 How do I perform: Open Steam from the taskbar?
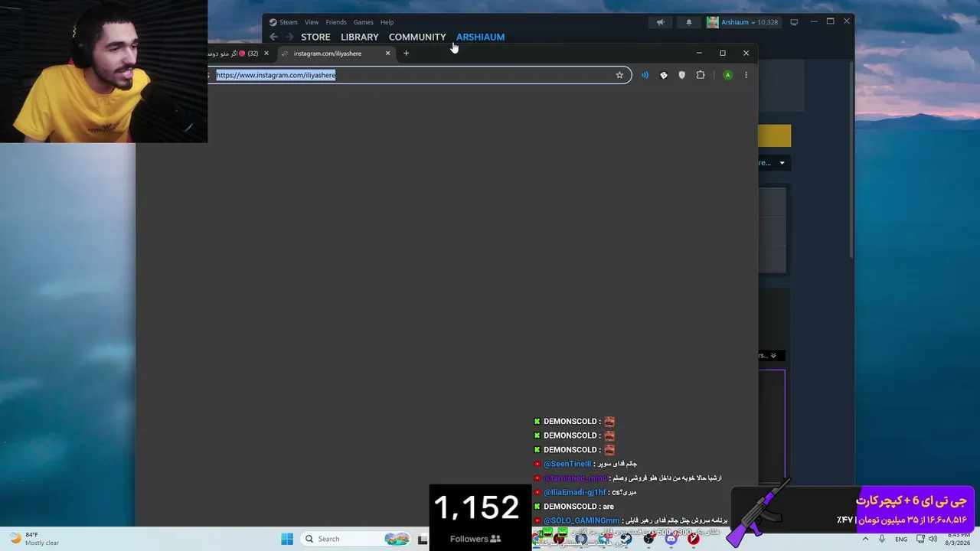[626, 539]
